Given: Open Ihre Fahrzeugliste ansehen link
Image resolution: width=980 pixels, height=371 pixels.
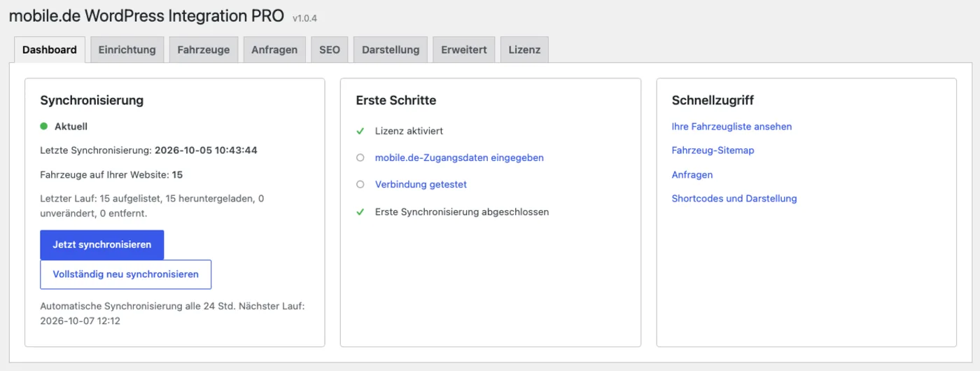Looking at the screenshot, I should click(731, 127).
